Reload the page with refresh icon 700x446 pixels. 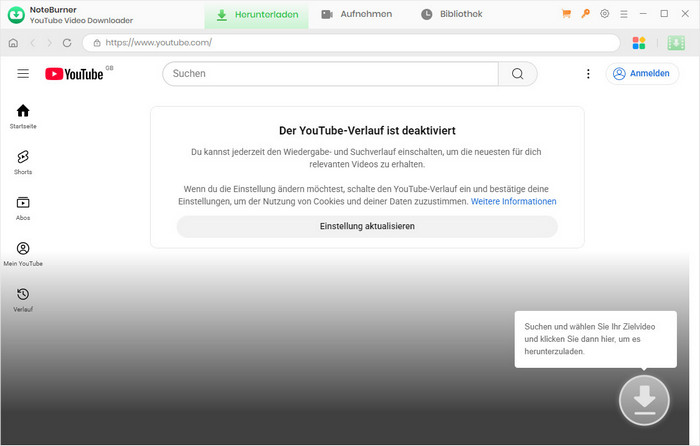pyautogui.click(x=67, y=43)
